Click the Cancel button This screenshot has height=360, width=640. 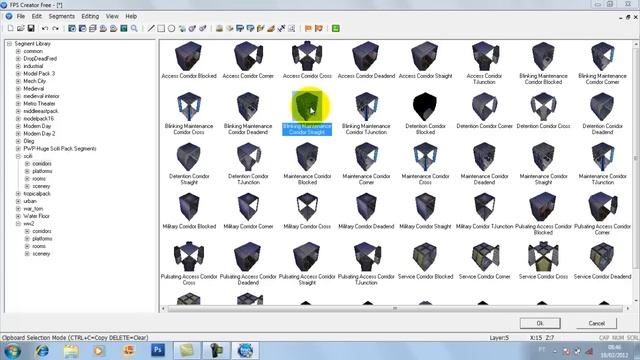(x=596, y=323)
